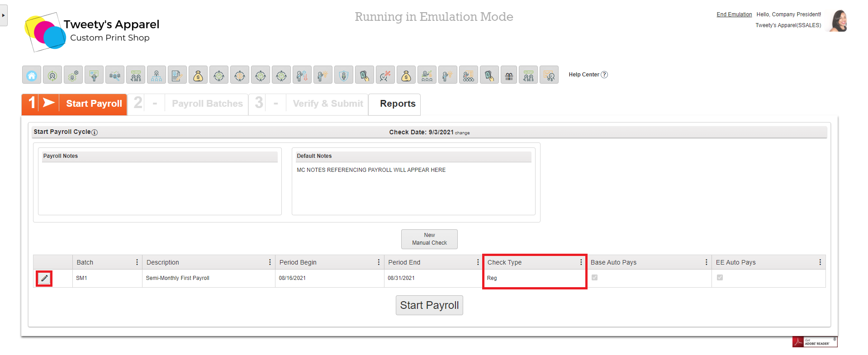
Task: Click the Company President profile photo
Action: tap(837, 21)
